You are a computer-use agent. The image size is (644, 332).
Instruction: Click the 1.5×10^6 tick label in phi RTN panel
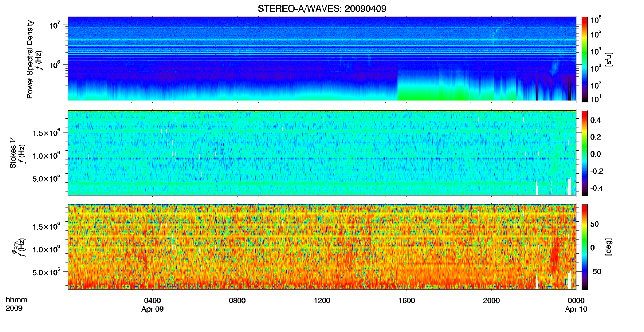(46, 226)
